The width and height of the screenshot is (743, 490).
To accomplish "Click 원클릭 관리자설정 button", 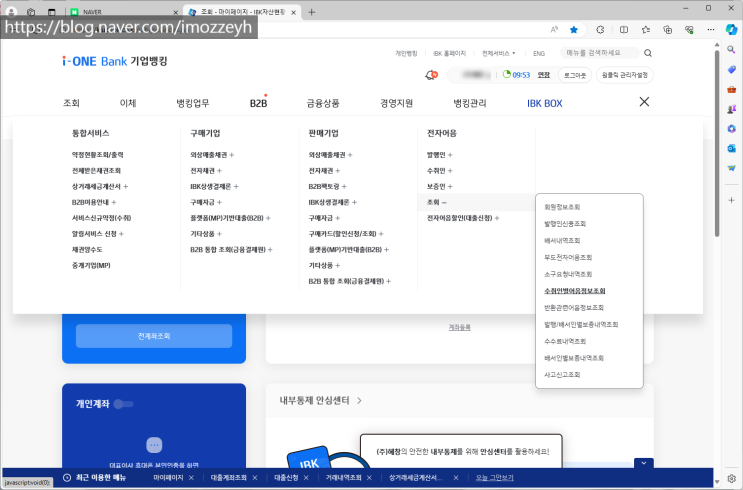I will pos(625,75).
